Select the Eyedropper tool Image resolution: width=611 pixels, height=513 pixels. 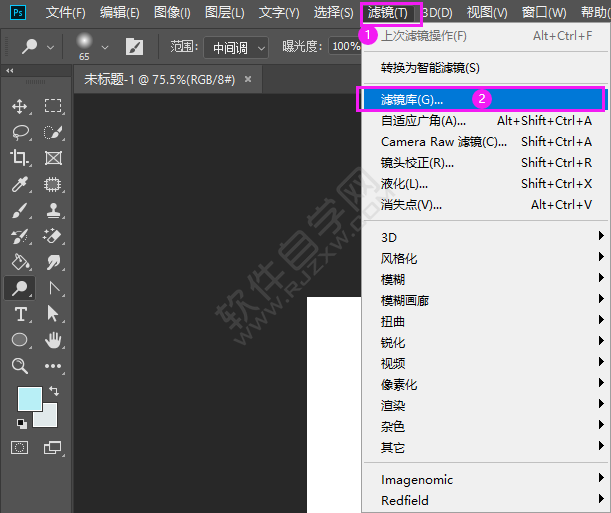pos(19,184)
